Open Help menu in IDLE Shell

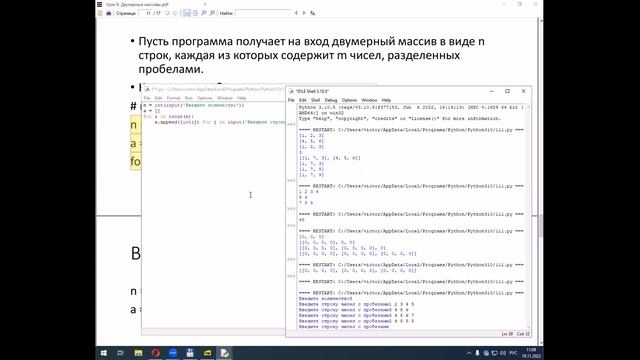coord(386,100)
